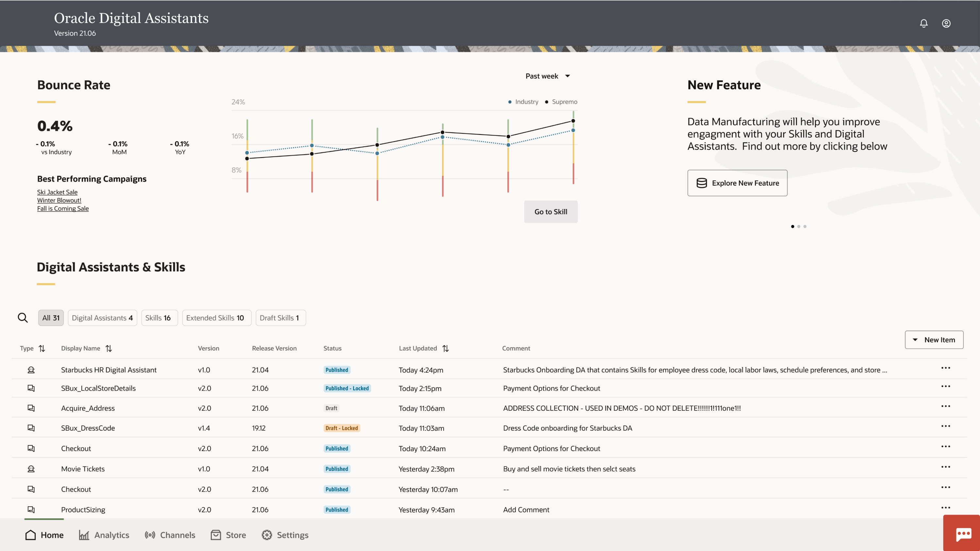Open the Ski Jacket Sale link
This screenshot has height=551, width=980.
pyautogui.click(x=57, y=192)
